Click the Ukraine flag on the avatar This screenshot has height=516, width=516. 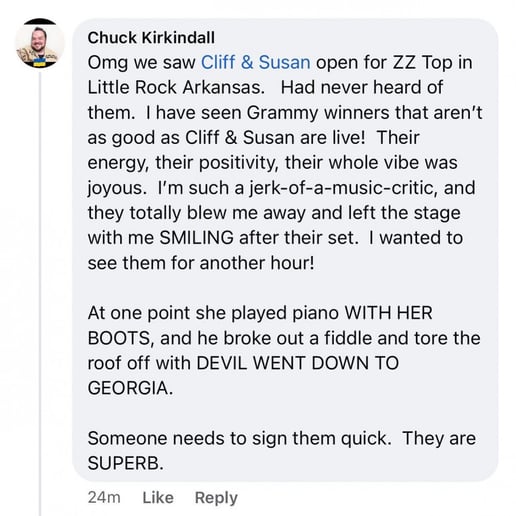[x=39, y=62]
